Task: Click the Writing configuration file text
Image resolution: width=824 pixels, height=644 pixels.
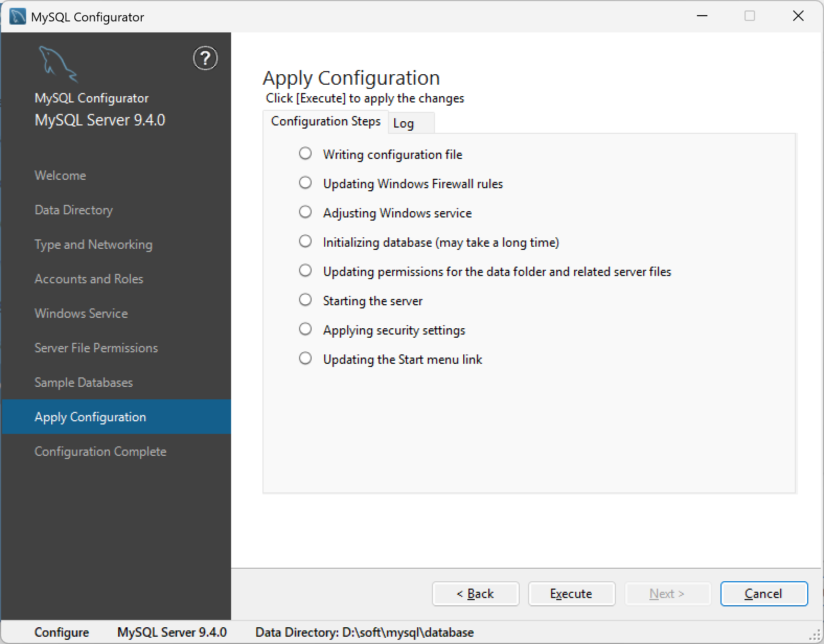Action: [393, 155]
